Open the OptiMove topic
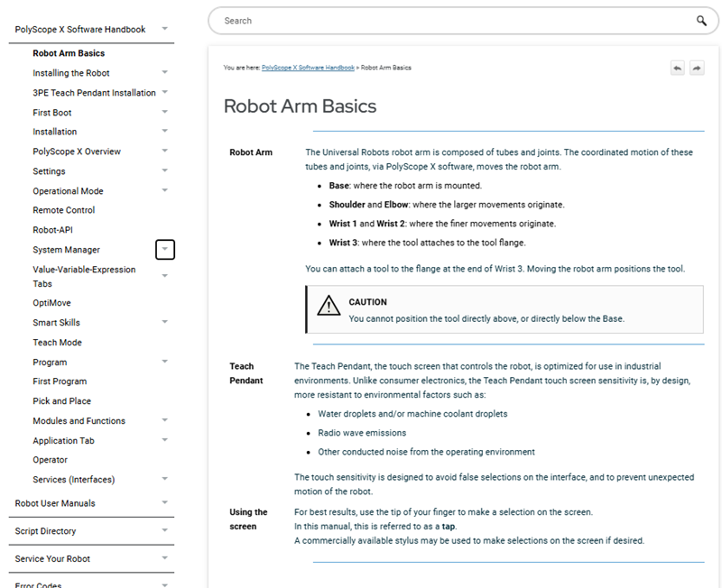The height and width of the screenshot is (588, 722). click(x=51, y=303)
